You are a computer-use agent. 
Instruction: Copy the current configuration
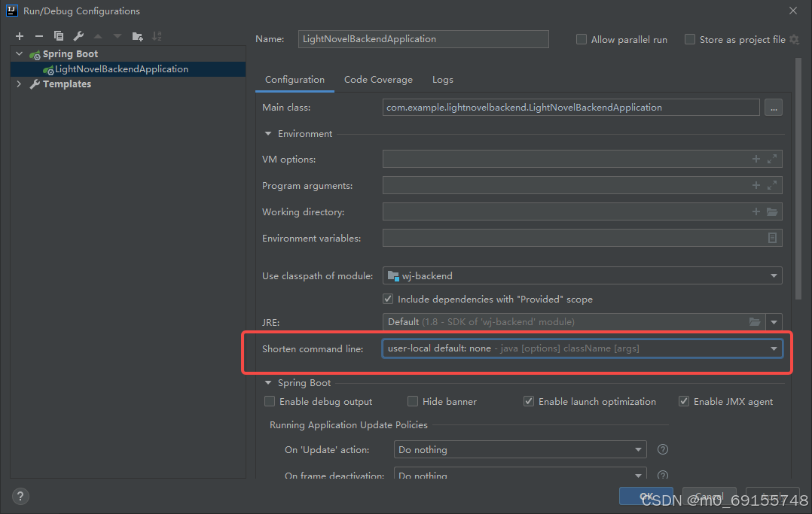coord(59,35)
